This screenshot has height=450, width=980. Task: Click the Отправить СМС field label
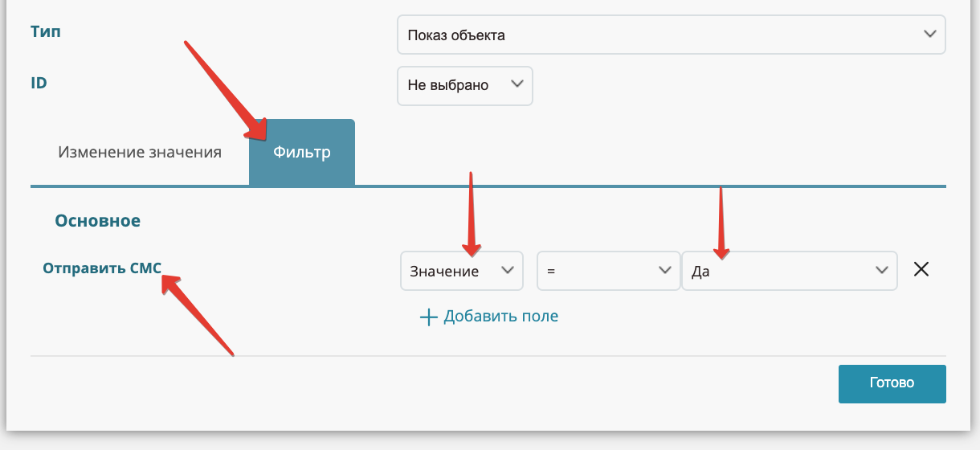(x=102, y=268)
